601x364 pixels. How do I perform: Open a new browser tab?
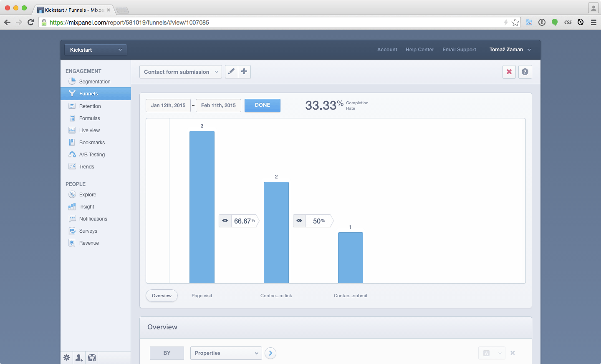pos(122,10)
